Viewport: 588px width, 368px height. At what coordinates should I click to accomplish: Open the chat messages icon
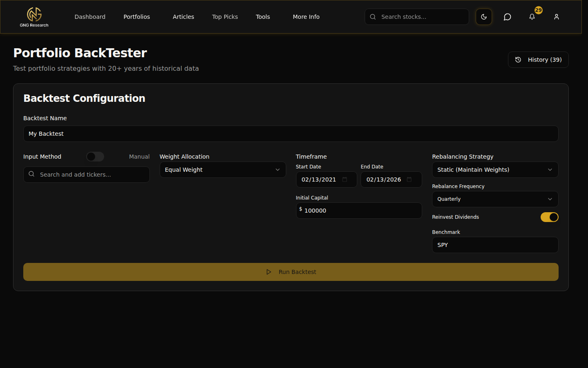click(508, 17)
